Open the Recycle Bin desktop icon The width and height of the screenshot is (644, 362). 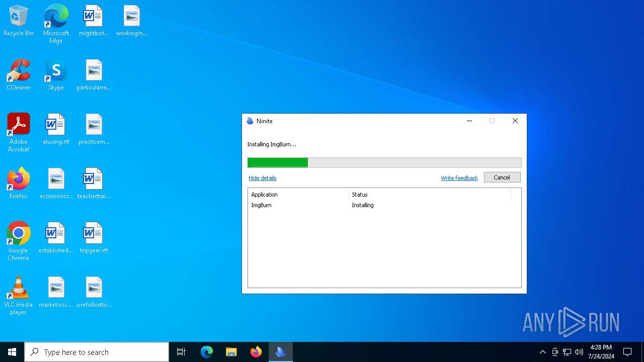19,21
